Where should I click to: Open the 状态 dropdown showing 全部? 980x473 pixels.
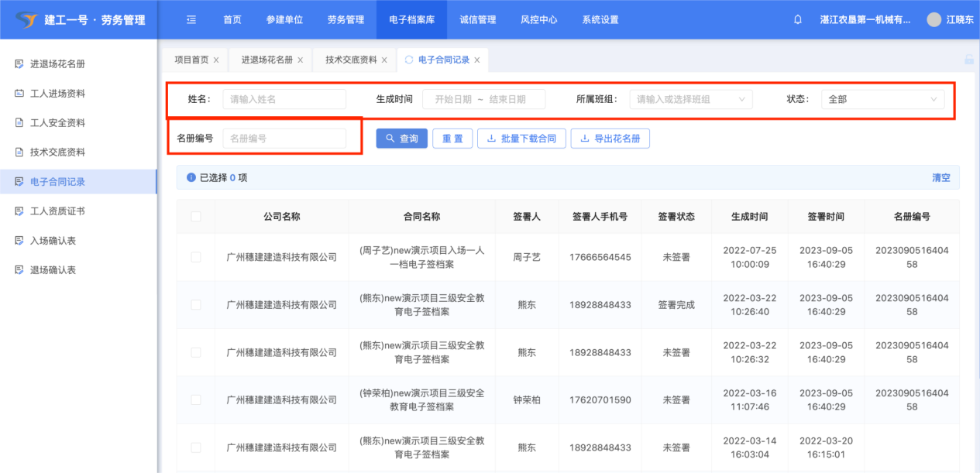(882, 99)
